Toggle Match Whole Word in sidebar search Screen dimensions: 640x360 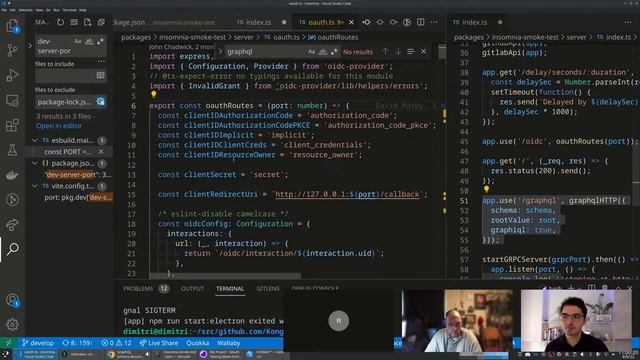89,41
